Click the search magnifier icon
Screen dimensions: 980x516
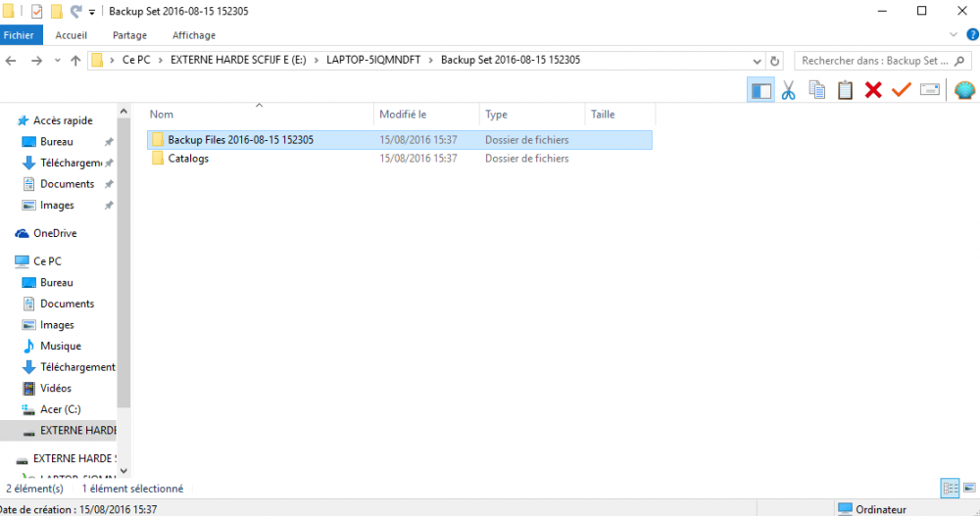click(x=959, y=61)
